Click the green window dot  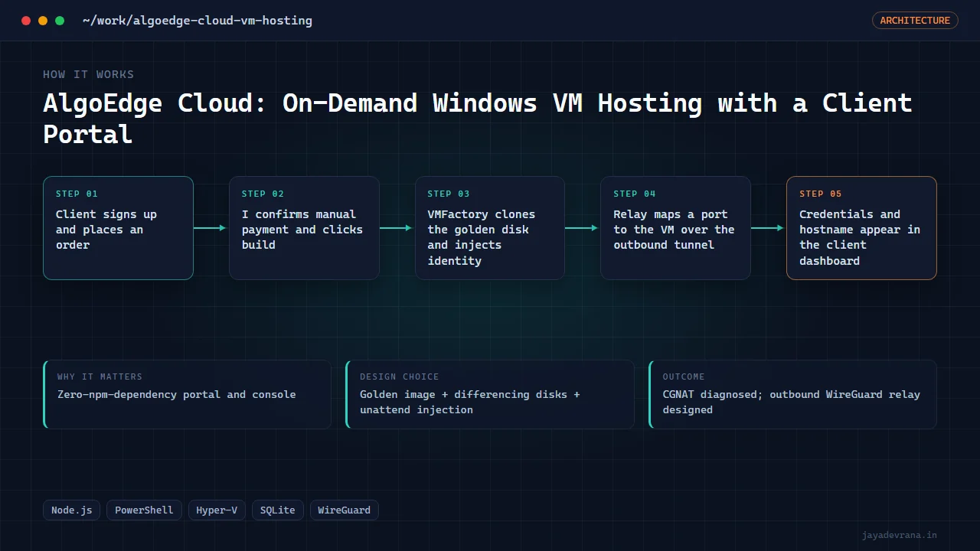pyautogui.click(x=60, y=21)
